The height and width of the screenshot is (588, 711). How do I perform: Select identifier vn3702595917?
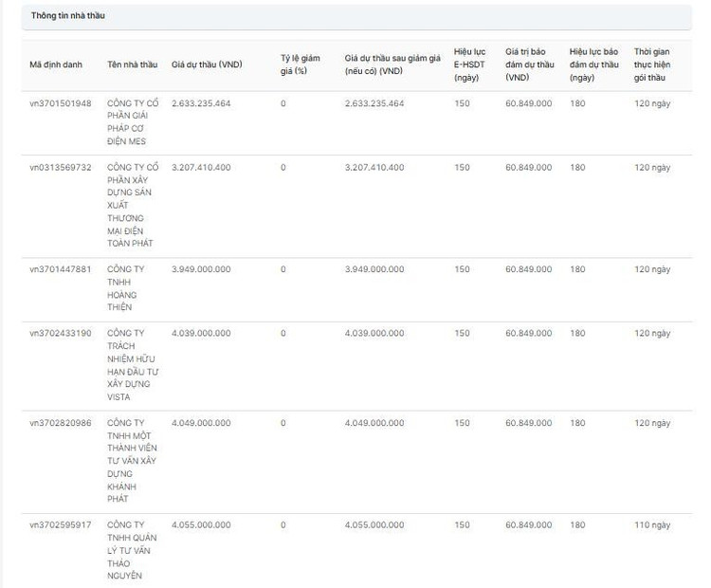(61, 525)
